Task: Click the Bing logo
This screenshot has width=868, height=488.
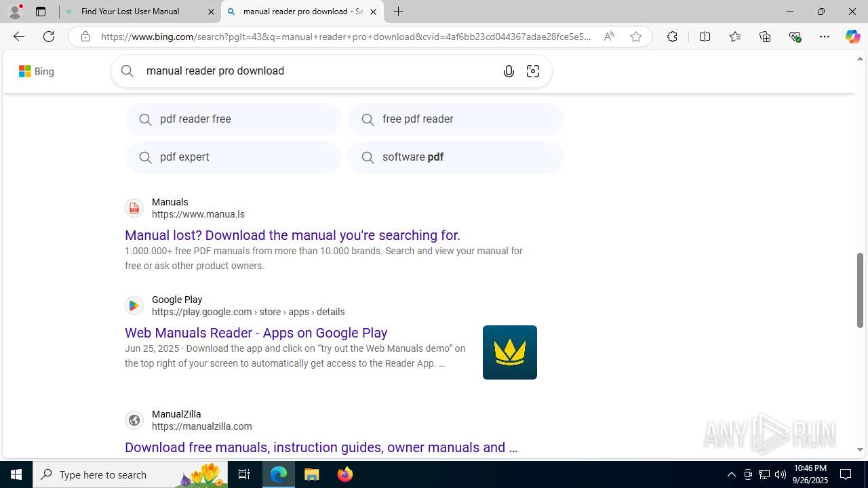Action: pos(37,71)
